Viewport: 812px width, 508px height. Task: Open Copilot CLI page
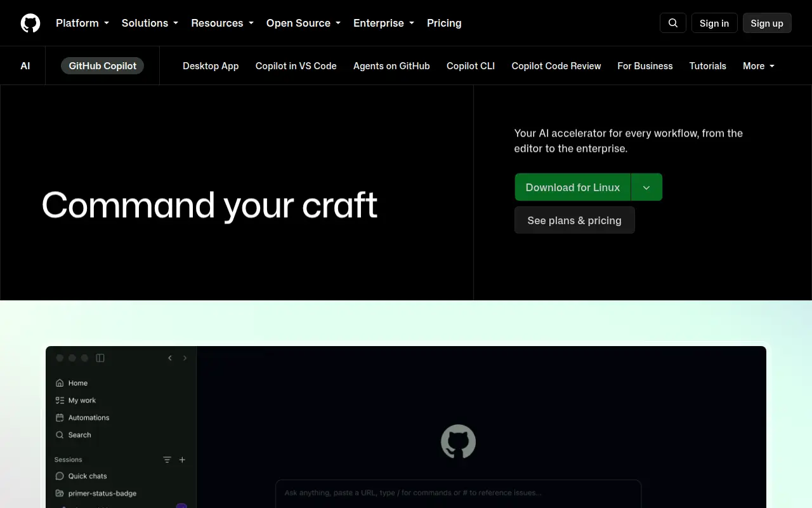tap(471, 66)
